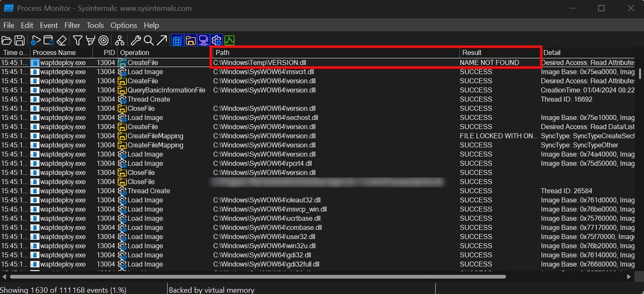This screenshot has width=644, height=294.
Task: Toggle Show Process and Thread Activity filter
Action: coord(216,40)
